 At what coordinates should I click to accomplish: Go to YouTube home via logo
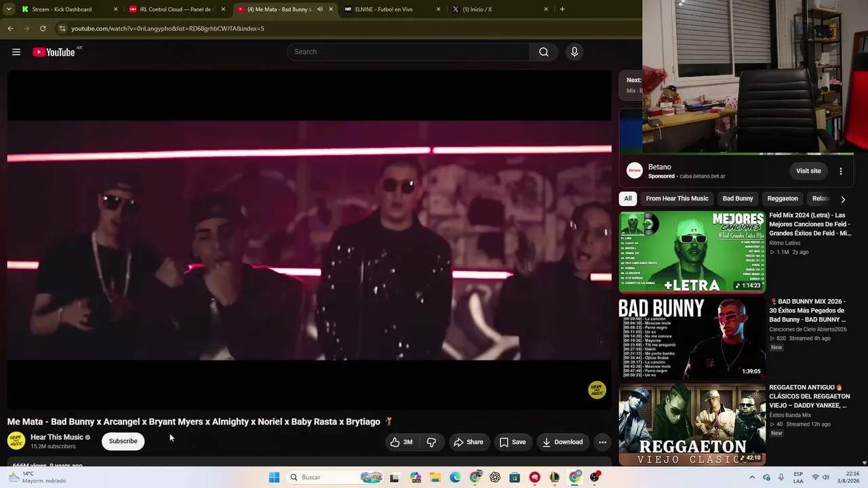tap(54, 52)
